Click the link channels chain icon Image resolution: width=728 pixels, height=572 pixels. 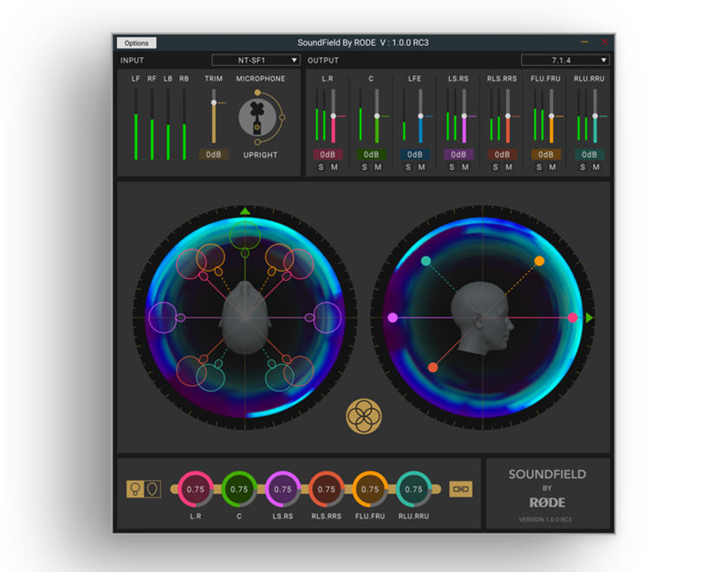pos(460,489)
